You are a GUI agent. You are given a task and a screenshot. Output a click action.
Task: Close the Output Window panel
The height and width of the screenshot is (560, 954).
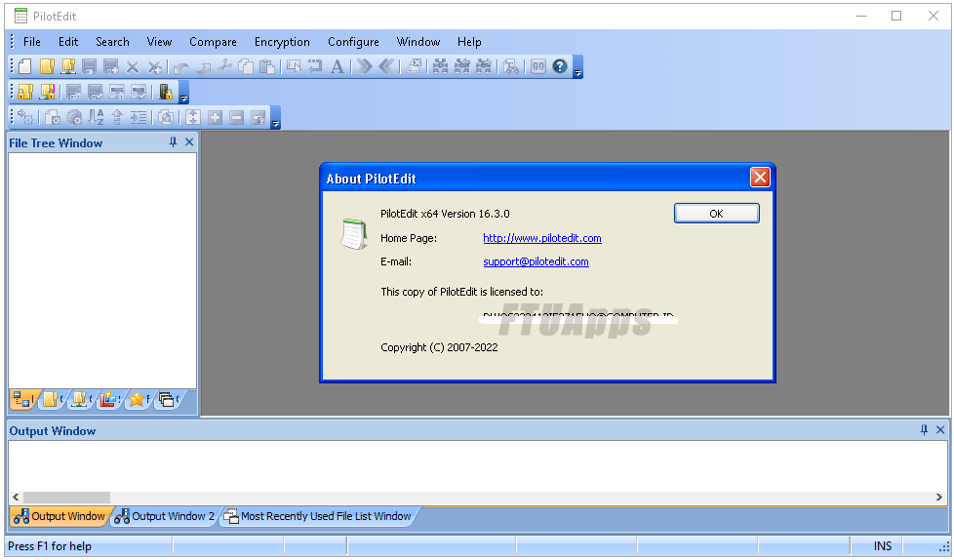(940, 430)
